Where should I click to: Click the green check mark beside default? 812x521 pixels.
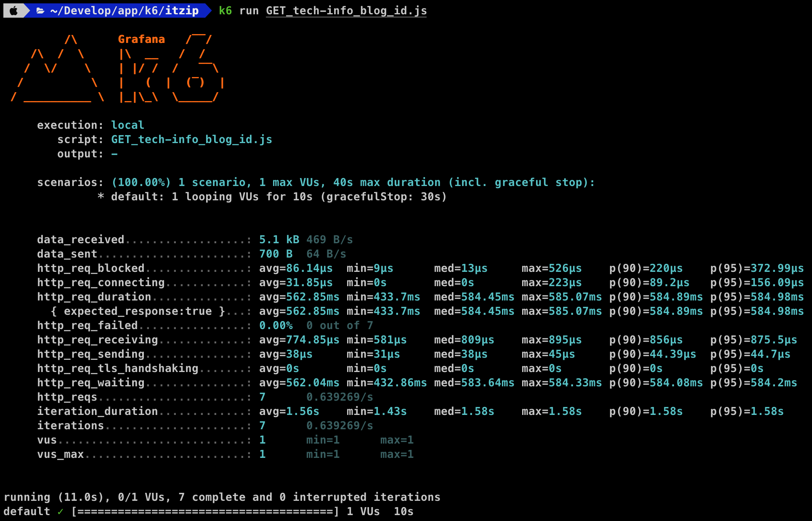(61, 511)
